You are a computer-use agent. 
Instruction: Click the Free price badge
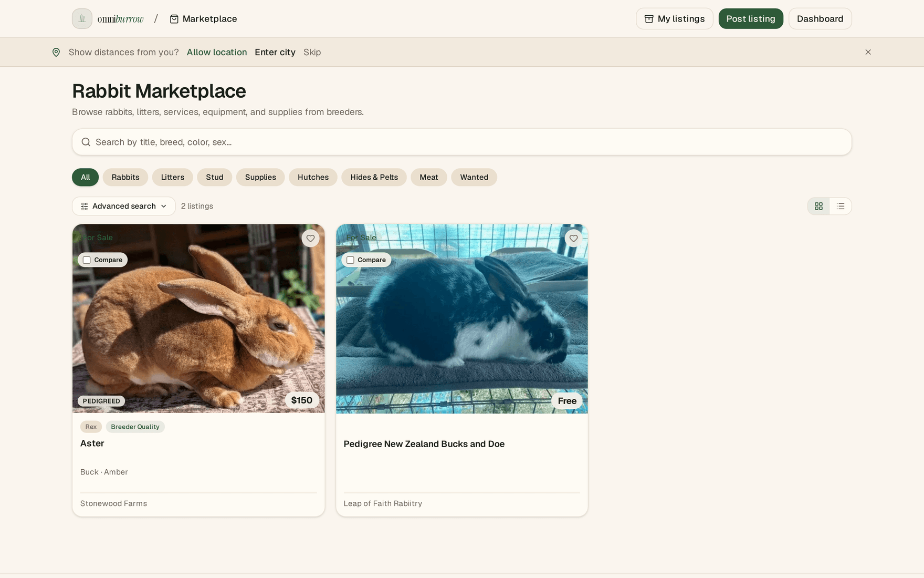click(x=567, y=401)
